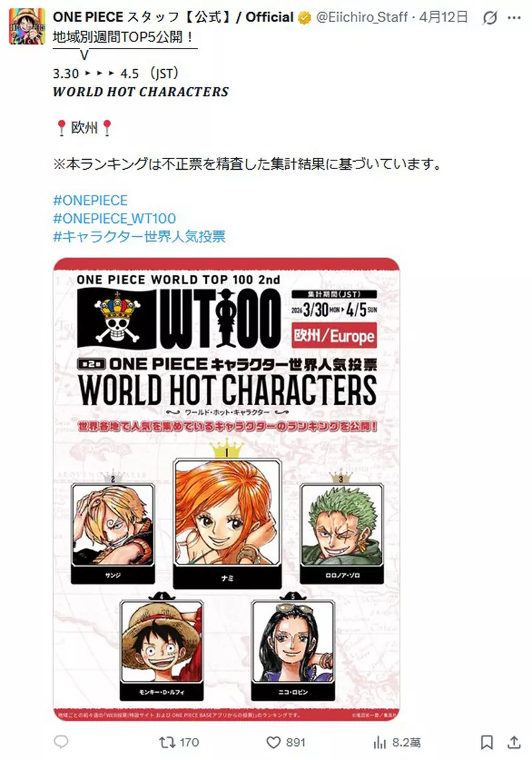View analytics showing 8.2萬 views

pyautogui.click(x=397, y=742)
